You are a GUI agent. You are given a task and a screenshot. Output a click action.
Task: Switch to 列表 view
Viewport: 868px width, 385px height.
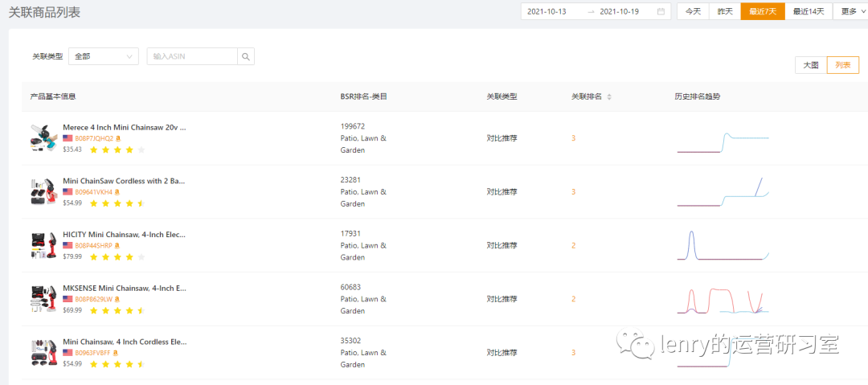point(843,65)
